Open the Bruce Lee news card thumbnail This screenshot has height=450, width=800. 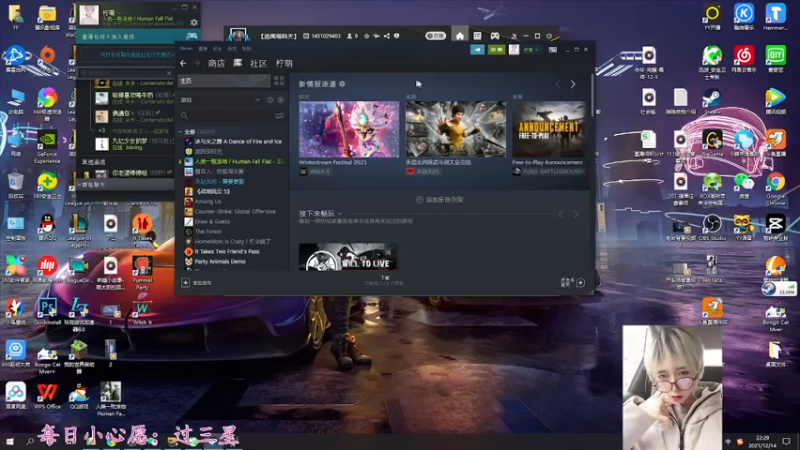point(456,129)
